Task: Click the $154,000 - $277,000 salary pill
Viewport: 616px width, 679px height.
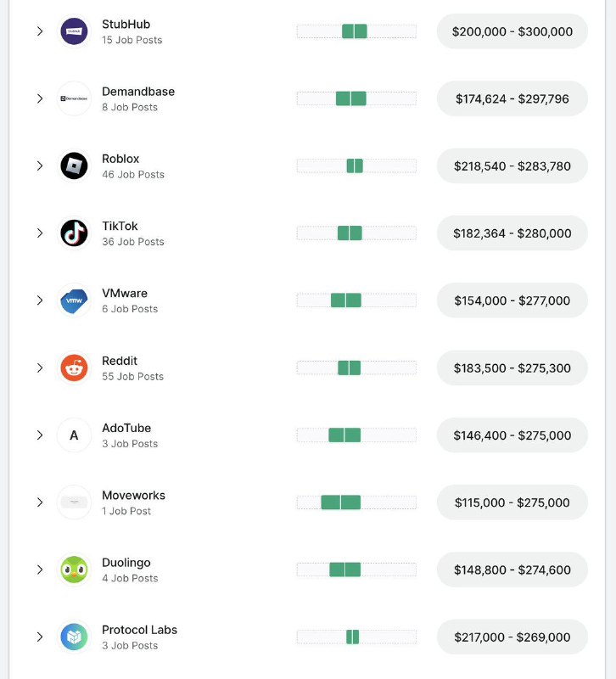Action: pos(512,300)
